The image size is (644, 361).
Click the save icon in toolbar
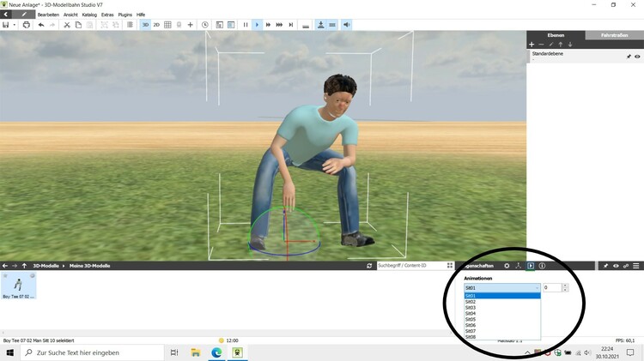pyautogui.click(x=6, y=25)
